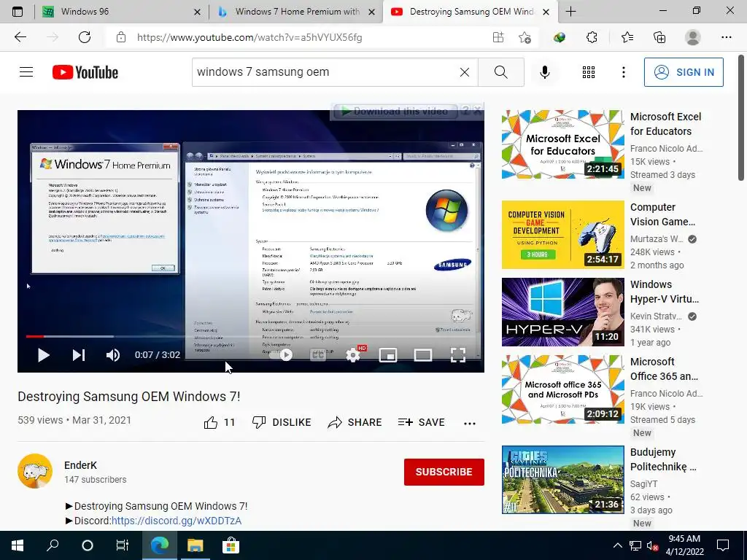Open File Explorer from taskbar
The image size is (747, 560).
(x=195, y=545)
